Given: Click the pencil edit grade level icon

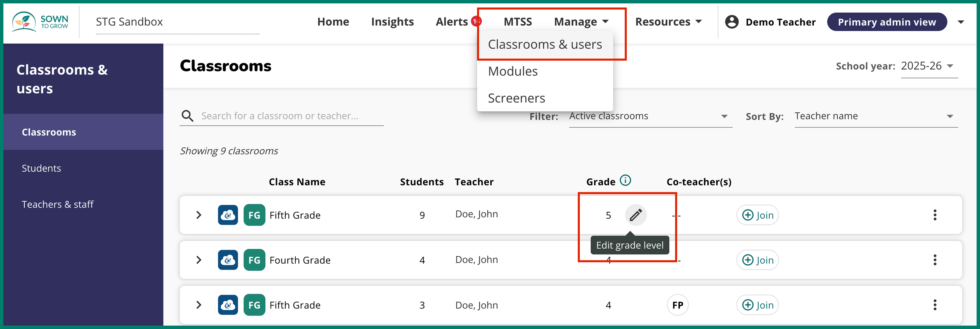Looking at the screenshot, I should coord(635,215).
